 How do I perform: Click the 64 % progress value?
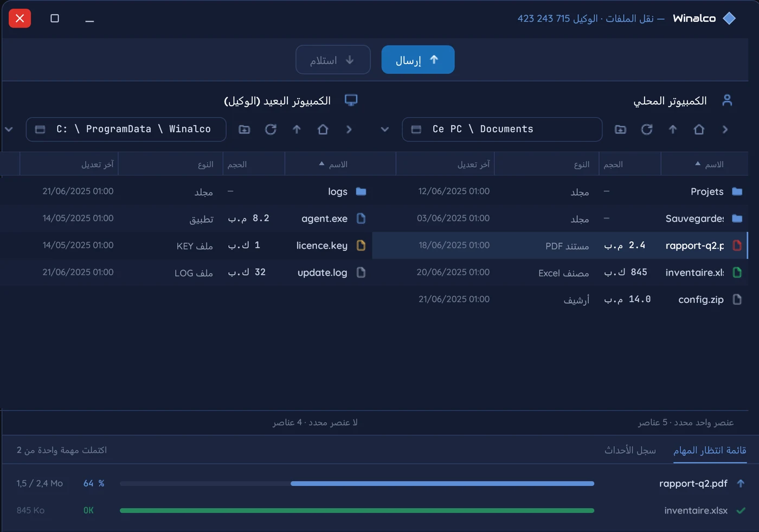94,483
